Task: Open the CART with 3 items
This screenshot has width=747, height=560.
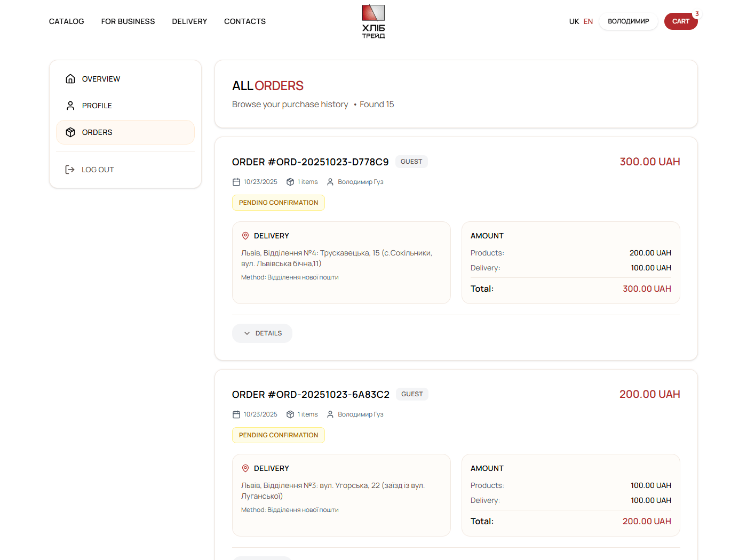Action: 681,21
